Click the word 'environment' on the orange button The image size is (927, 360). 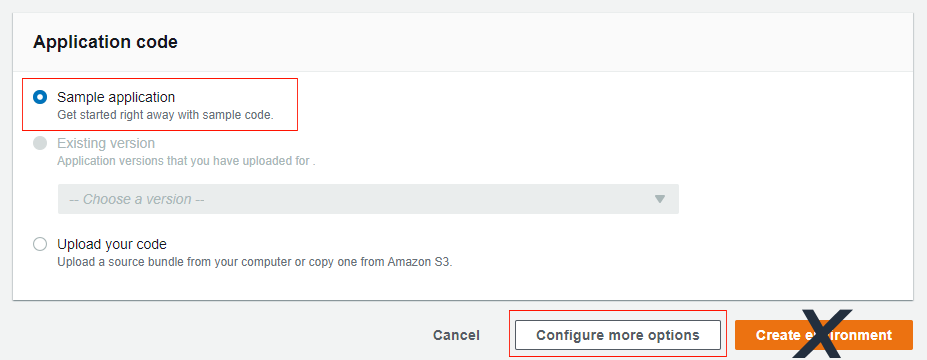coord(848,335)
